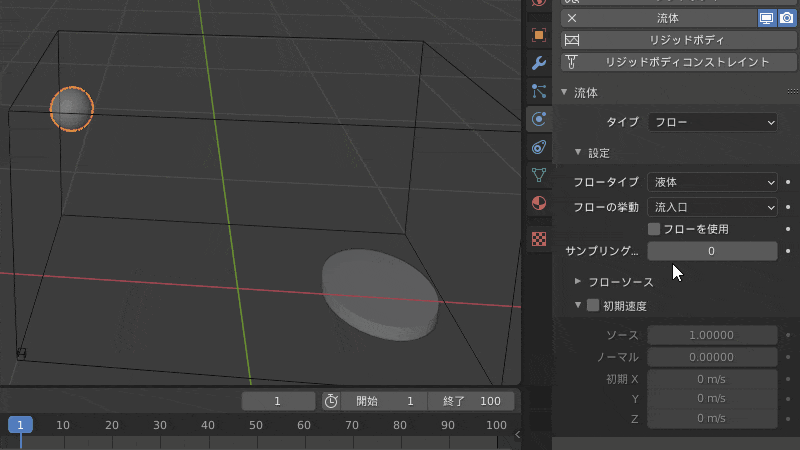Animate フロータイプ property dot
This screenshot has width=800, height=450.
coord(788,182)
